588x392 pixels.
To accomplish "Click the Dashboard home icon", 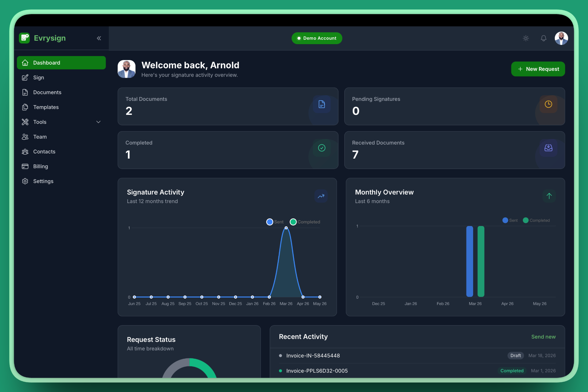I will tap(25, 63).
